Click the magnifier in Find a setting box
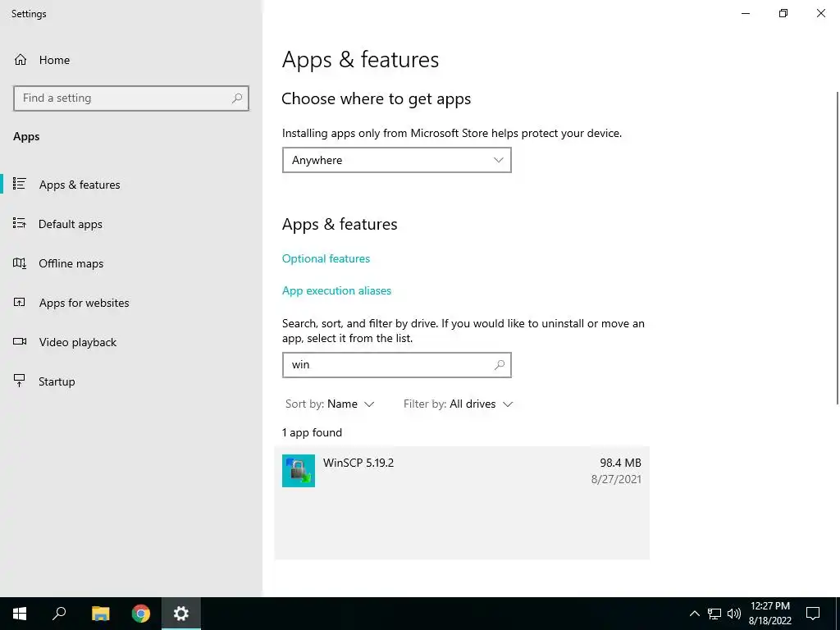This screenshot has height=630, width=840. tap(237, 98)
